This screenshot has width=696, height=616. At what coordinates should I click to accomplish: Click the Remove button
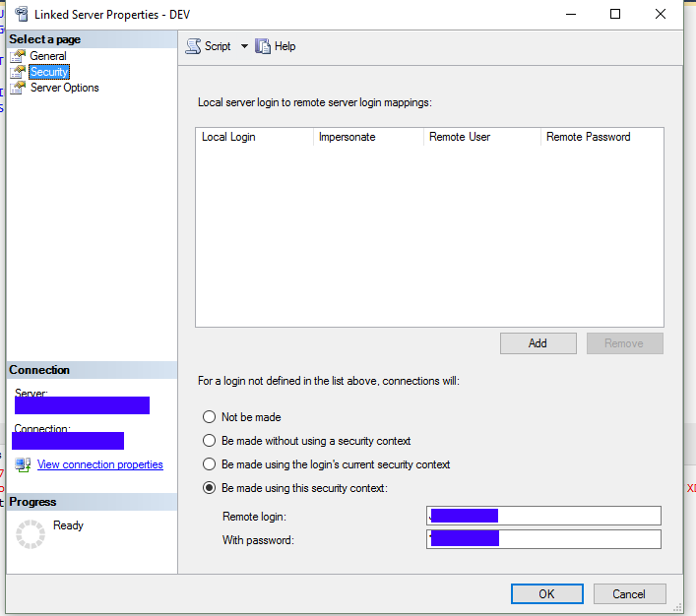624,343
